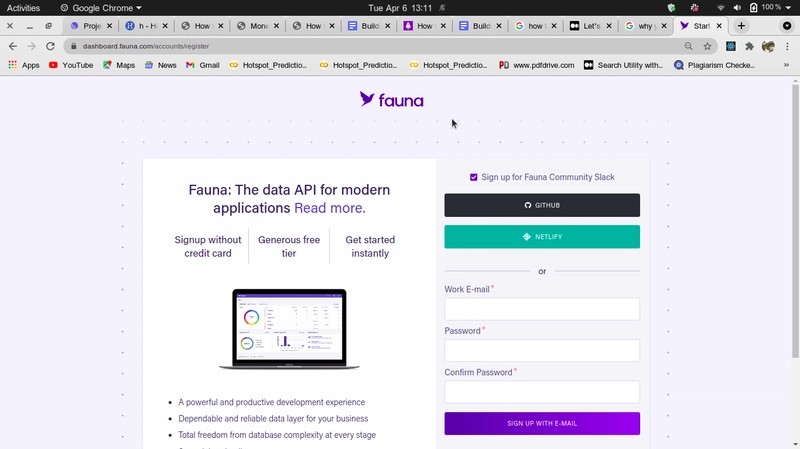Screen dimensions: 800x449
Task: Open system menu dropdown arrow next to battery
Action: (x=788, y=8)
